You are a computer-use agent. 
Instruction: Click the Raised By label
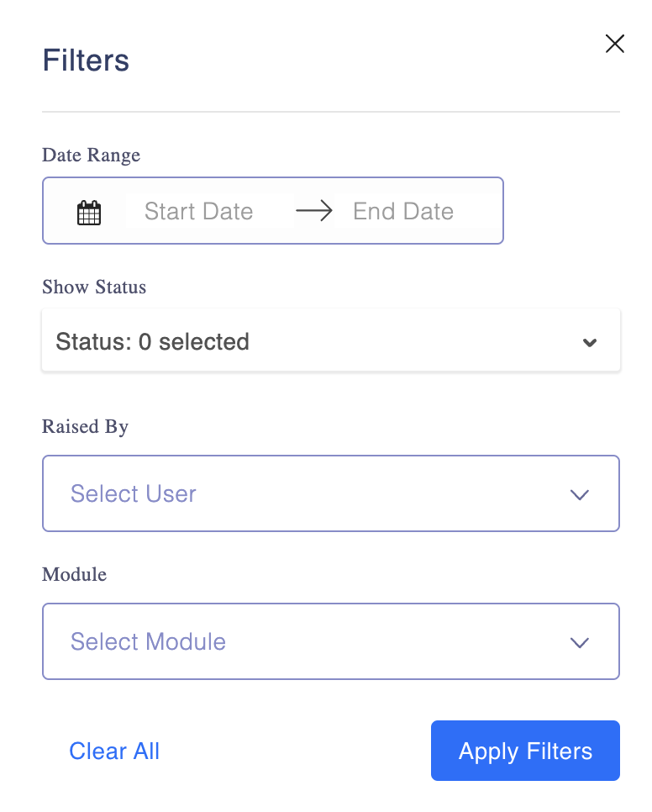pyautogui.click(x=85, y=426)
